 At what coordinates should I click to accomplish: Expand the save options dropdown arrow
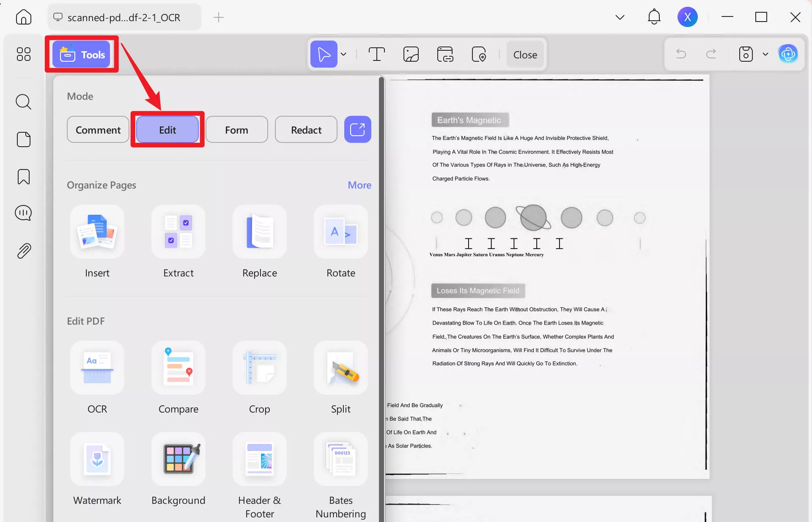tap(765, 55)
